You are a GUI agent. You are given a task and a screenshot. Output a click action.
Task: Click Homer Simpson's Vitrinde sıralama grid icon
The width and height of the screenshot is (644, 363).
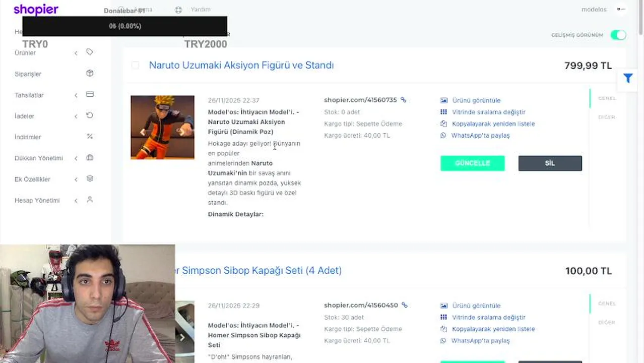click(x=443, y=317)
